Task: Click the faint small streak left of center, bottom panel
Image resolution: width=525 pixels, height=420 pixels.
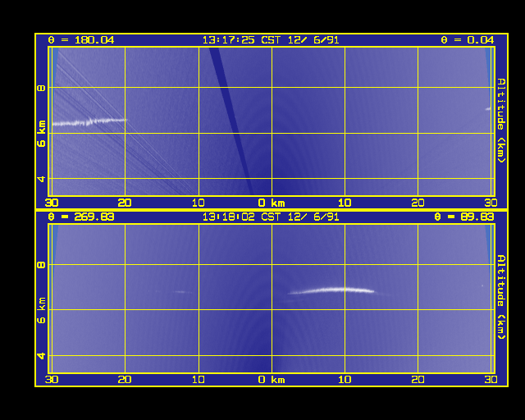Action: (180, 292)
